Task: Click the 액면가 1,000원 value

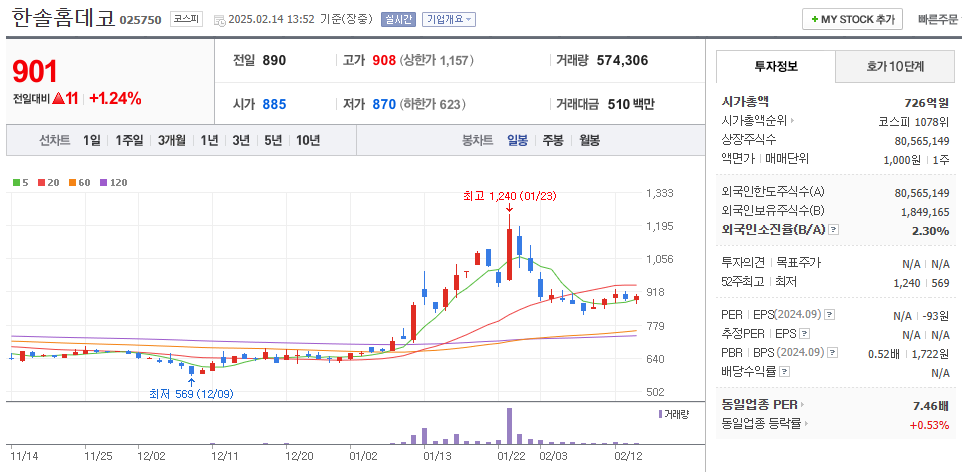Action: point(902,160)
